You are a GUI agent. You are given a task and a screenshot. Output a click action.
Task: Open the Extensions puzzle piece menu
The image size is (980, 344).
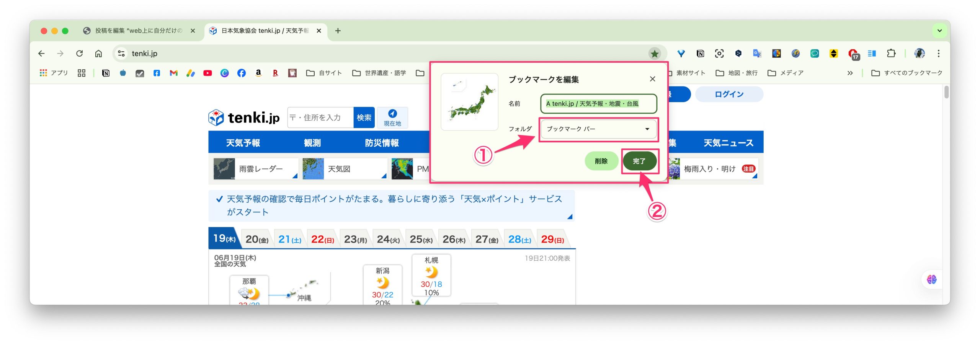[x=891, y=54]
